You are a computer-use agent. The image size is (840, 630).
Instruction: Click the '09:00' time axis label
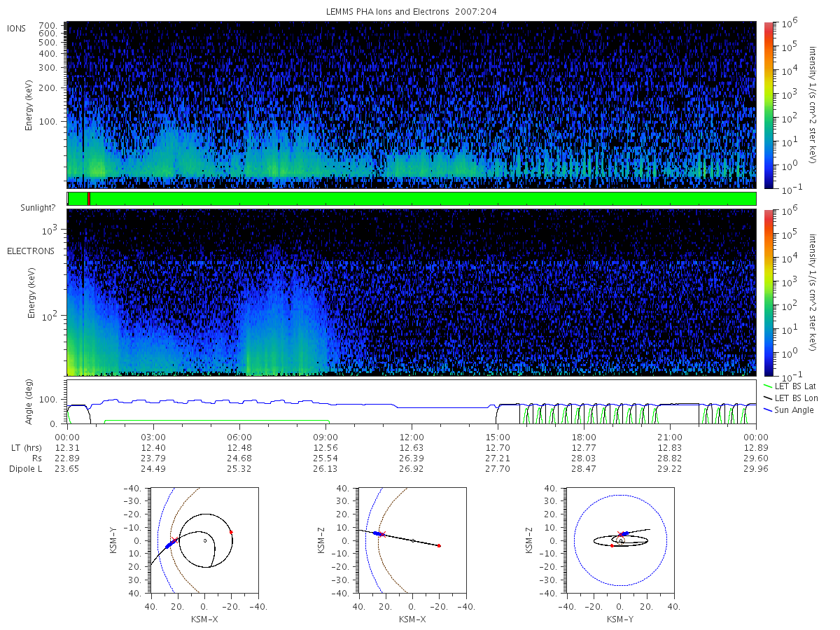325,437
